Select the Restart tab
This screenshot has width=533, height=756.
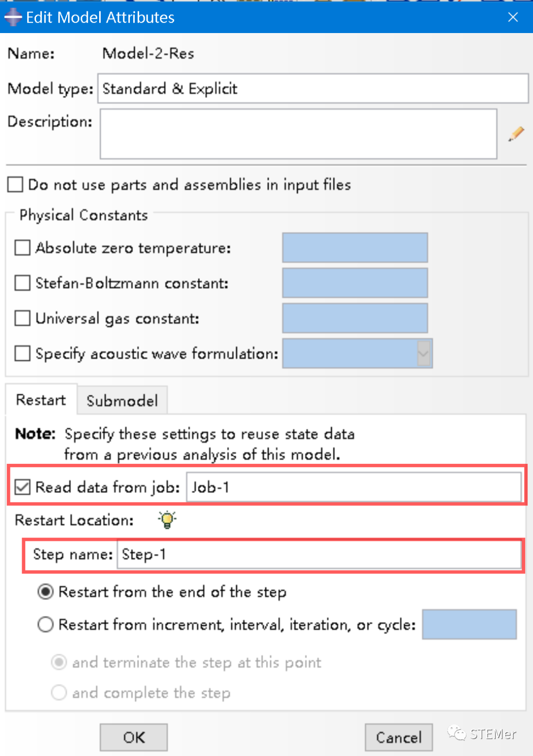[41, 400]
